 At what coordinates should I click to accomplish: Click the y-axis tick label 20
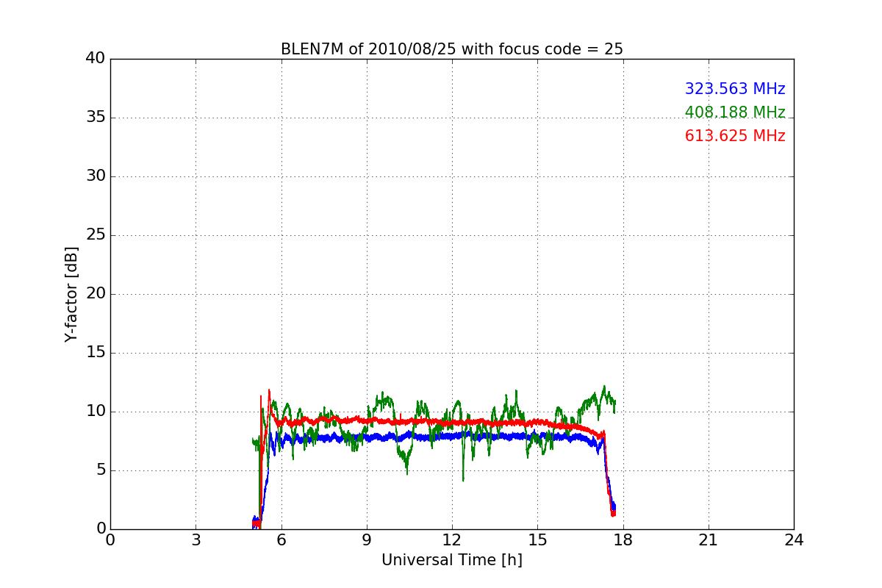[x=96, y=294]
